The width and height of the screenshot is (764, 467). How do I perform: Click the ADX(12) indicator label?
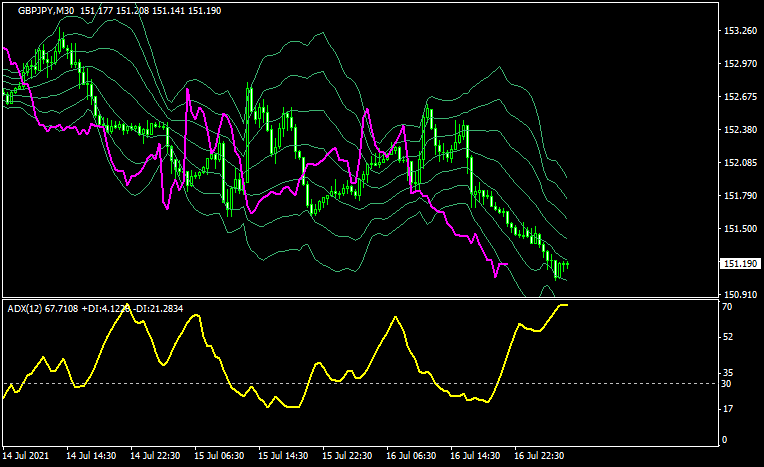[25, 309]
